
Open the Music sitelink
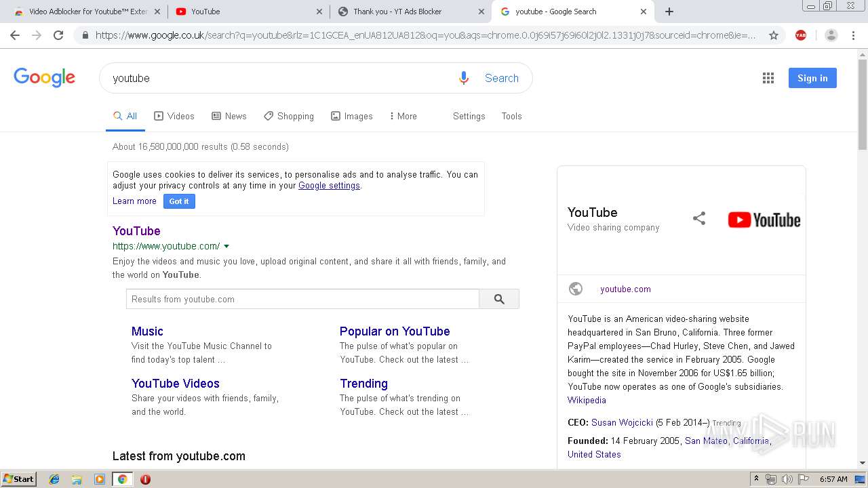point(147,331)
